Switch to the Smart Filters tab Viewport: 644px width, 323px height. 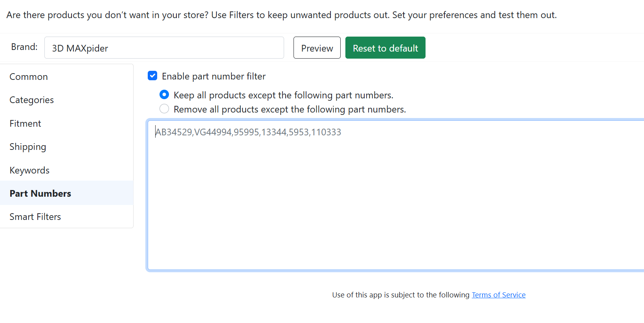[x=35, y=217]
